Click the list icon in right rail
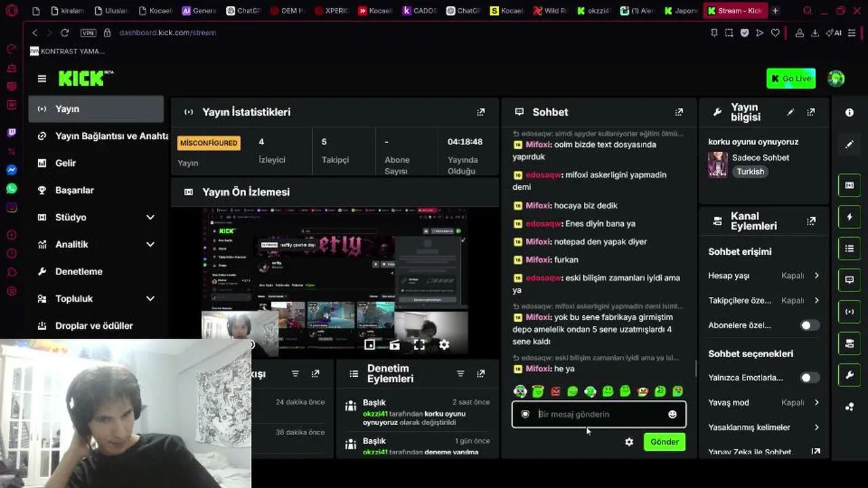868x488 pixels. pos(850,249)
